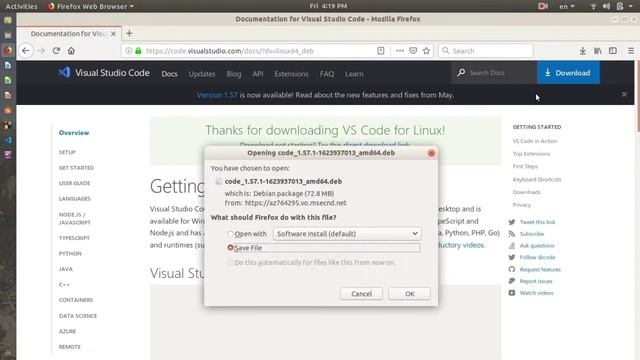Open Firefox hamburger menu
Screen dimensions: 640x360
click(x=631, y=51)
